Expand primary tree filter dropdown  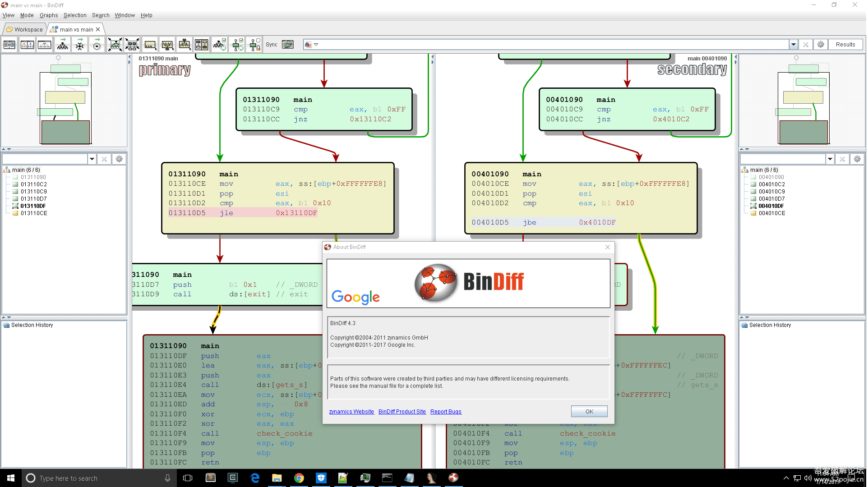(92, 159)
